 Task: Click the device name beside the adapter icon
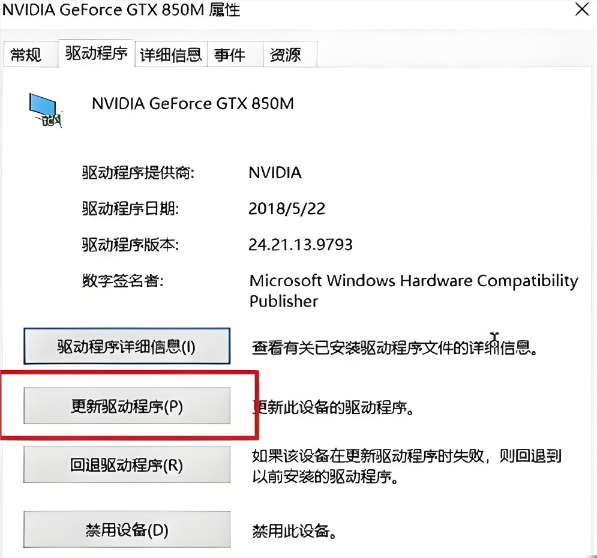(193, 104)
